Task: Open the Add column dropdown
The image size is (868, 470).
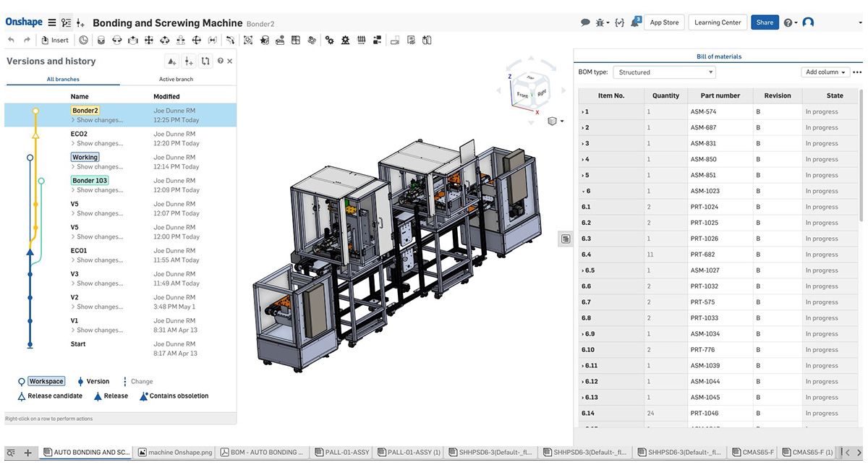Action: point(825,72)
